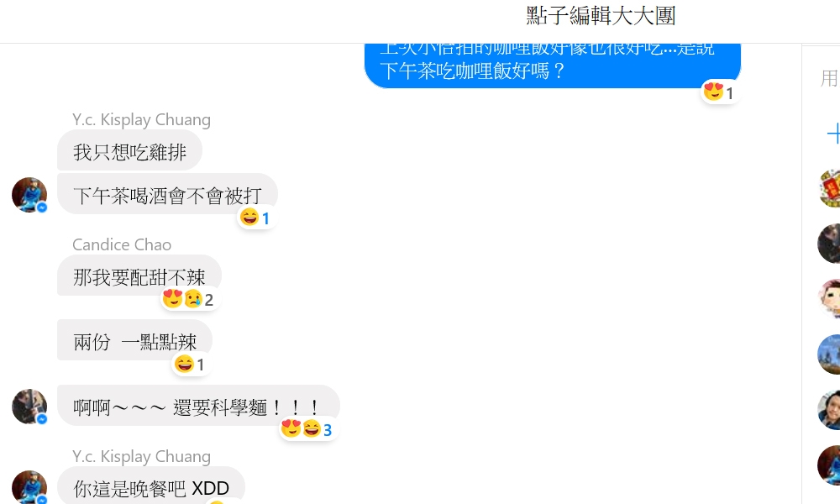This screenshot has height=504, width=840.
Task: Select the message bubble 我只想吃雞排
Action: click(129, 152)
